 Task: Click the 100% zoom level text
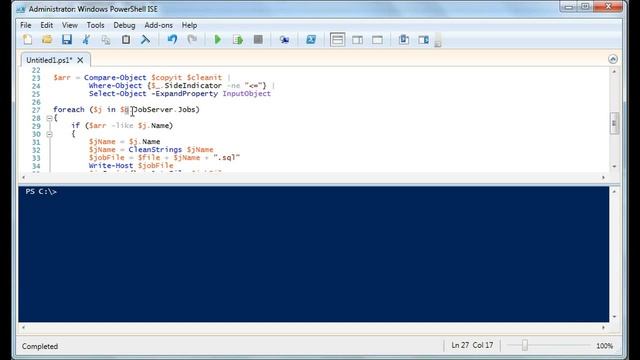(x=604, y=346)
